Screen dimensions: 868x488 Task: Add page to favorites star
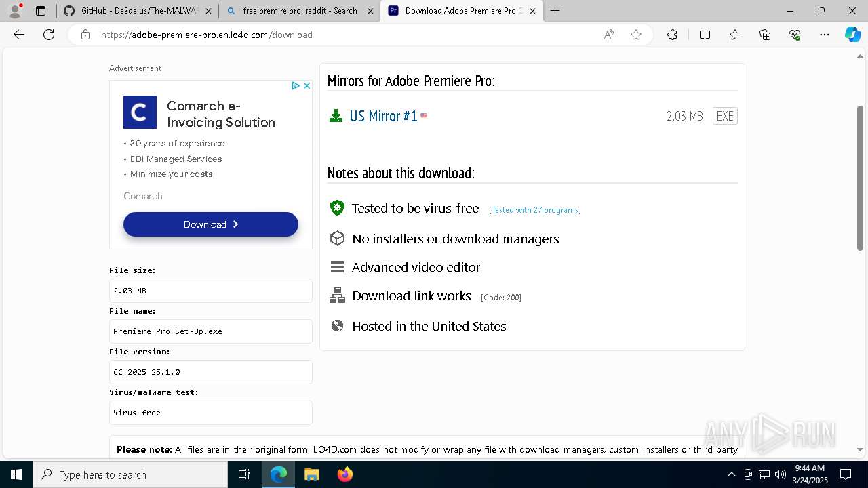tap(636, 35)
